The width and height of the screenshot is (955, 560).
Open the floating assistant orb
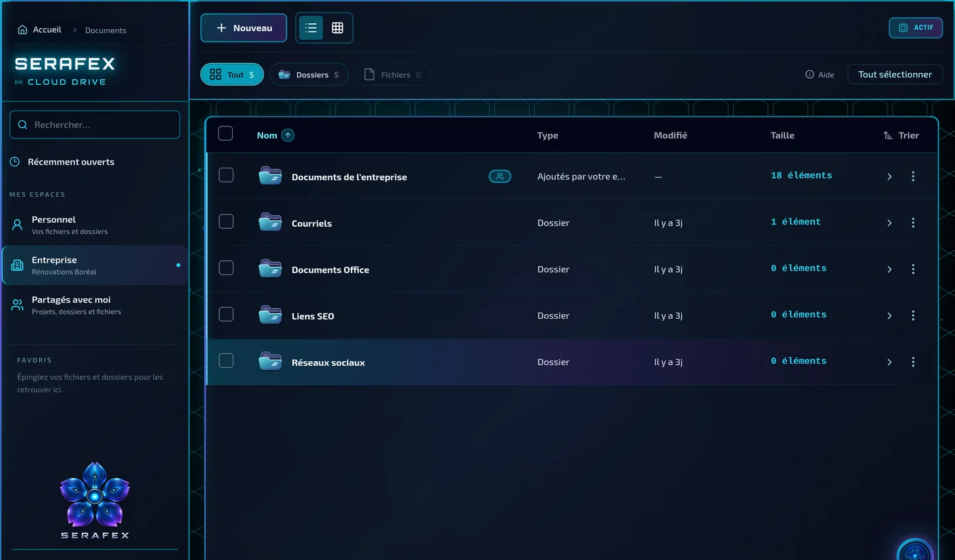tap(915, 551)
